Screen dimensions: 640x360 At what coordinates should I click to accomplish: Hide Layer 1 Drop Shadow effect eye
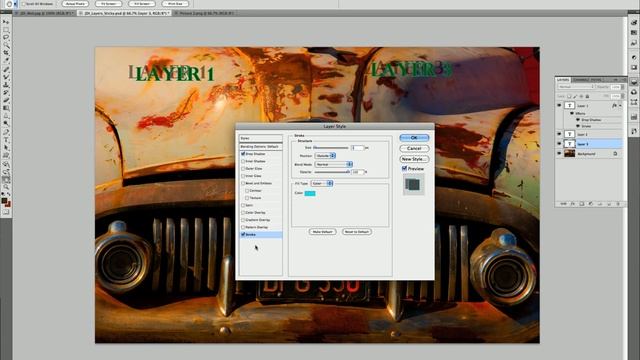coord(578,120)
